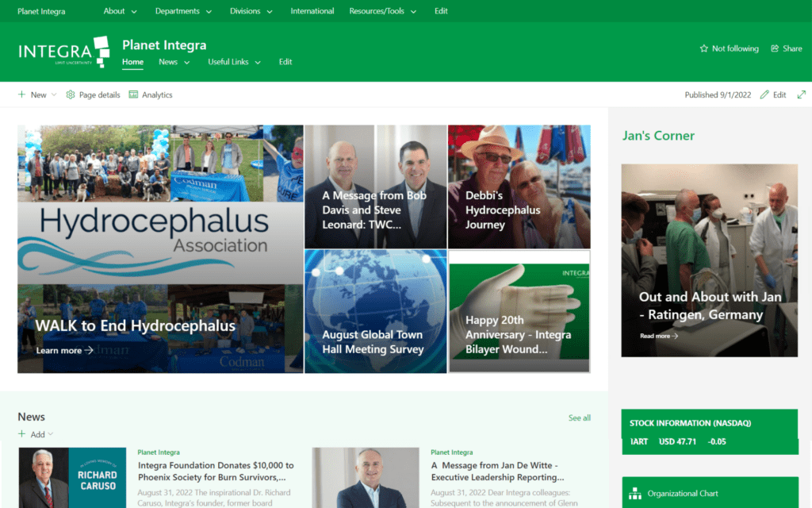The width and height of the screenshot is (812, 508).
Task: Open the Resources/Tools dropdown
Action: tap(383, 11)
